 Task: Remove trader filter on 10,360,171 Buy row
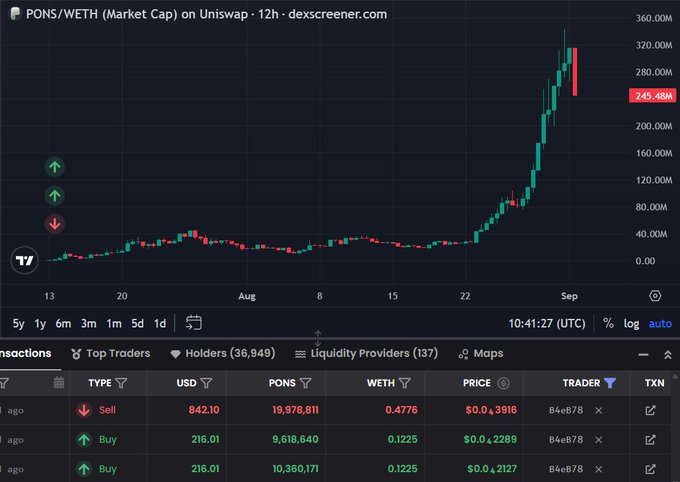(x=598, y=469)
